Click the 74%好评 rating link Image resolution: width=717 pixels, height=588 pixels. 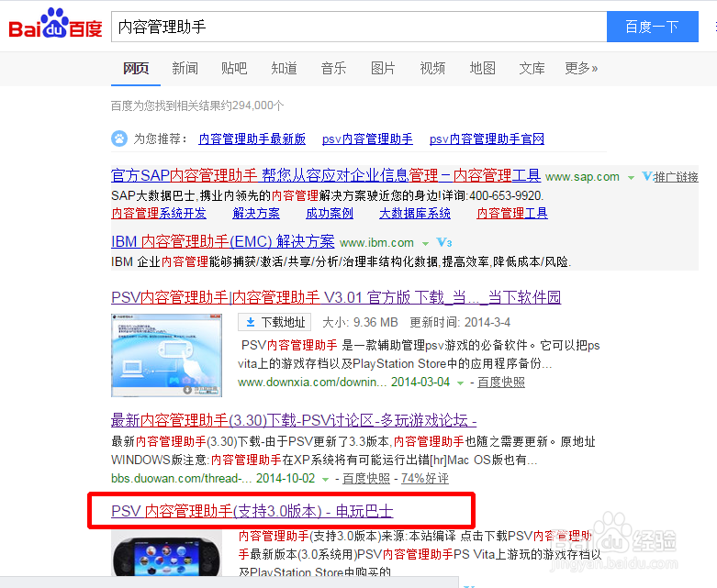coord(425,479)
